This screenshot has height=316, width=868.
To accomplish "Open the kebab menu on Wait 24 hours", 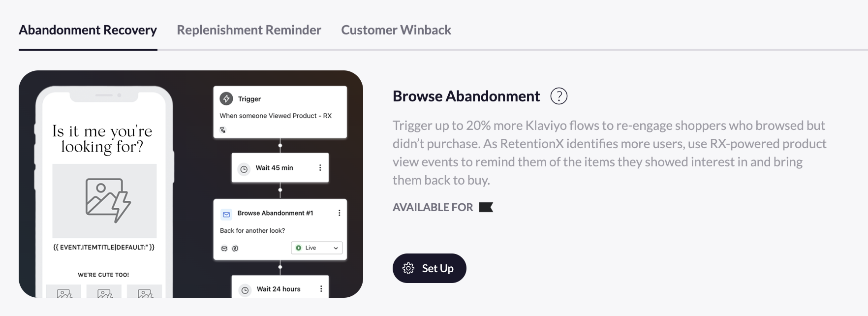I will tap(322, 288).
